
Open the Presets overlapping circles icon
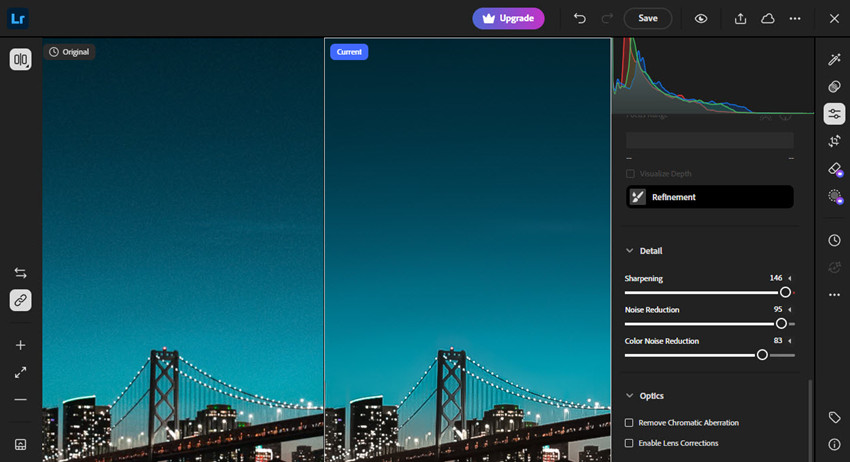click(834, 86)
